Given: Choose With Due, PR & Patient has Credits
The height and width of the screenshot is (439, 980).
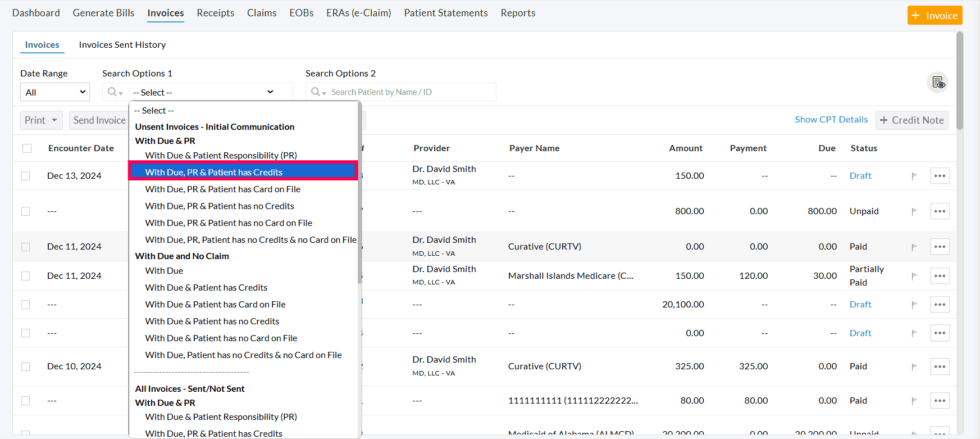Looking at the screenshot, I should point(243,172).
